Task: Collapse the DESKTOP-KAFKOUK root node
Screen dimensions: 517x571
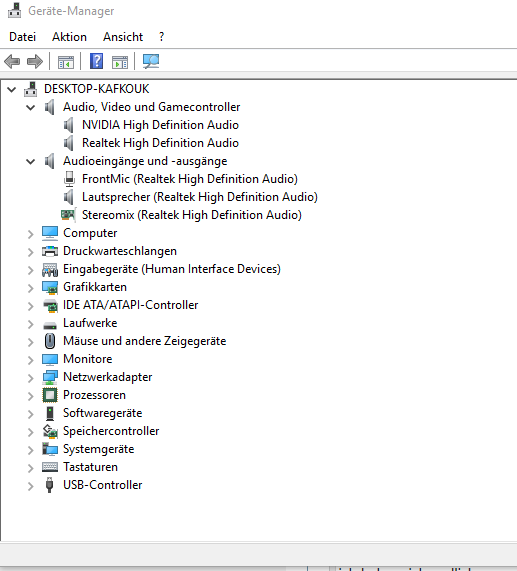Action: point(12,89)
